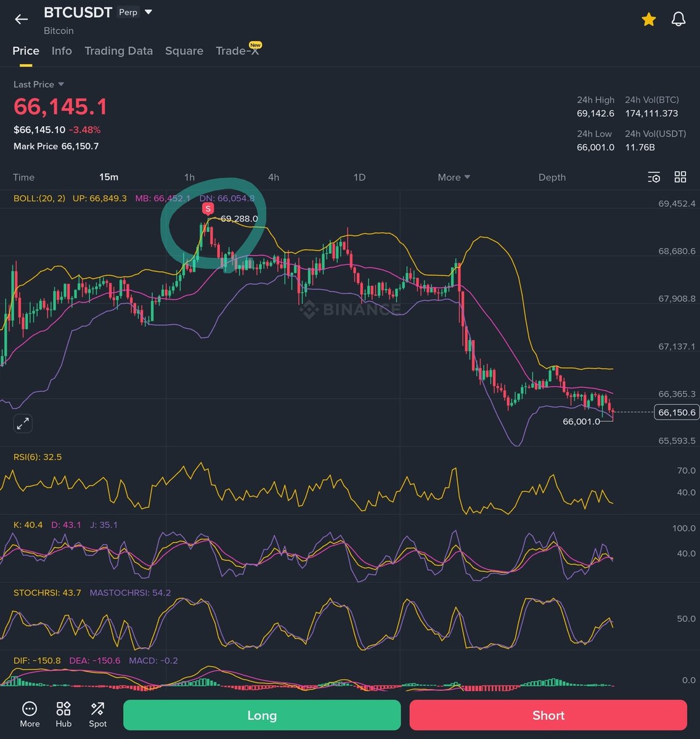Click the Mark Price 66,150.7 text

point(56,147)
